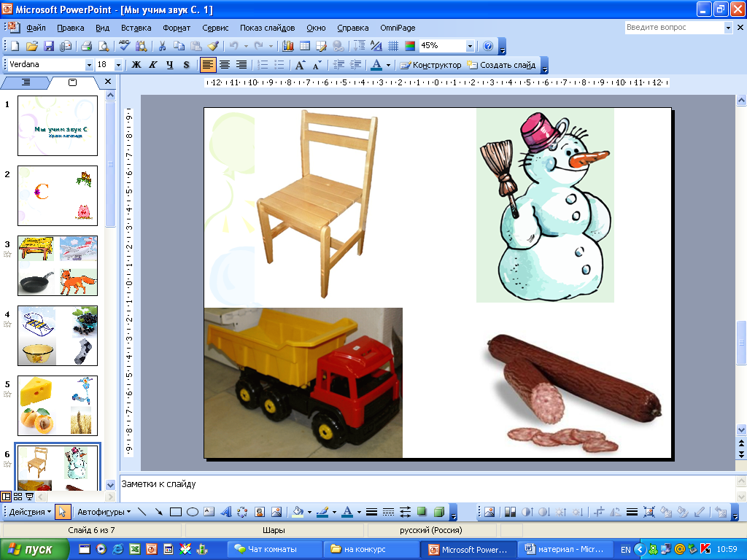
Task: Open print preview with the magnifier-page icon
Action: (x=103, y=46)
